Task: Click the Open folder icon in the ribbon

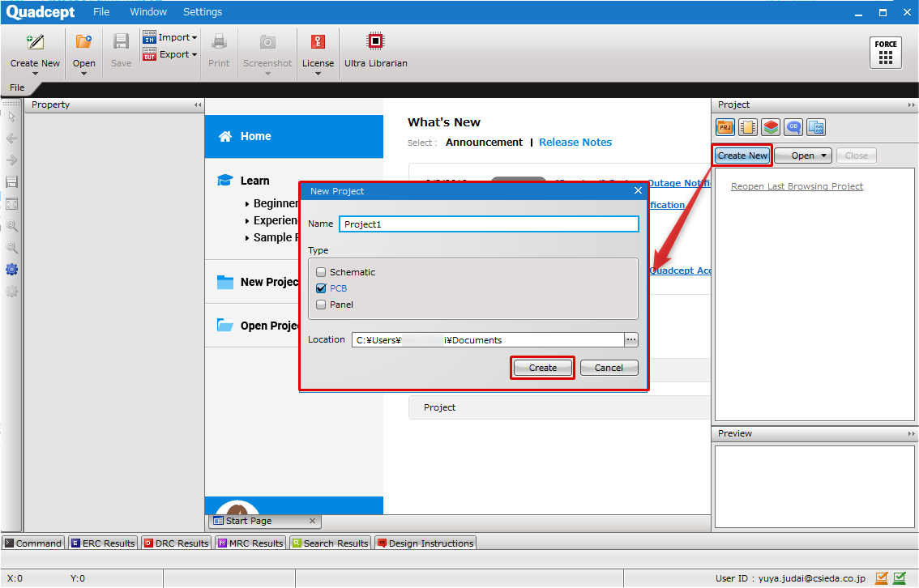Action: (x=83, y=41)
